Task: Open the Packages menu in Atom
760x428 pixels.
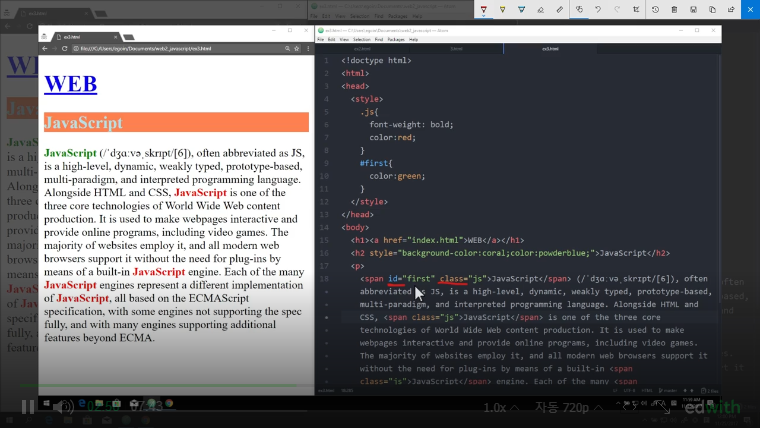Action: pos(396,39)
